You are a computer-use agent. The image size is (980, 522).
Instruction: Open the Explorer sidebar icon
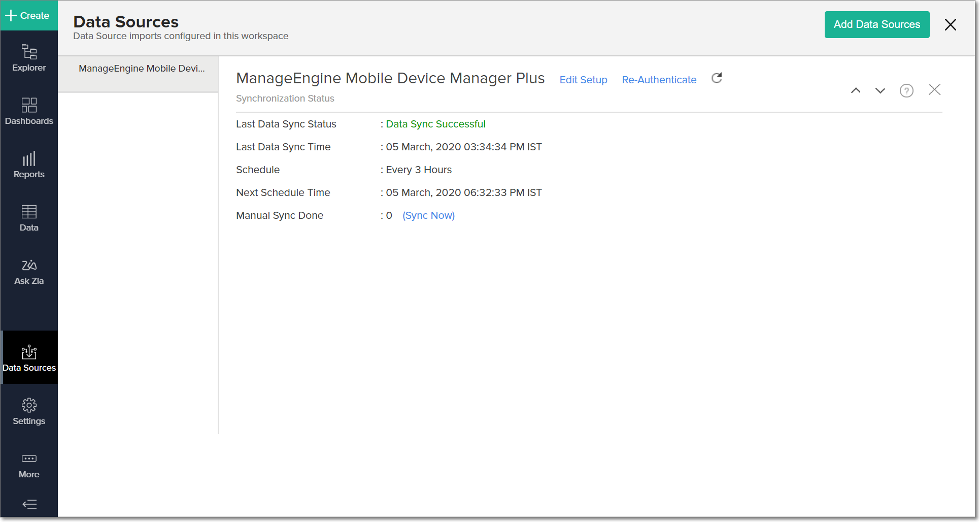(29, 58)
